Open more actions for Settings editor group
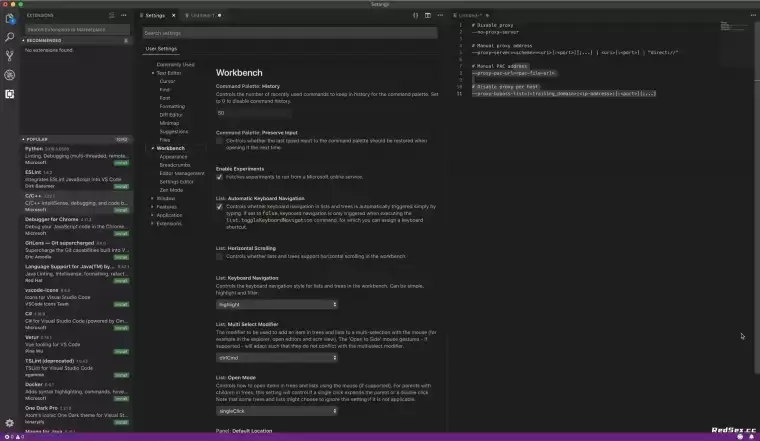This screenshot has width=760, height=441. (440, 16)
